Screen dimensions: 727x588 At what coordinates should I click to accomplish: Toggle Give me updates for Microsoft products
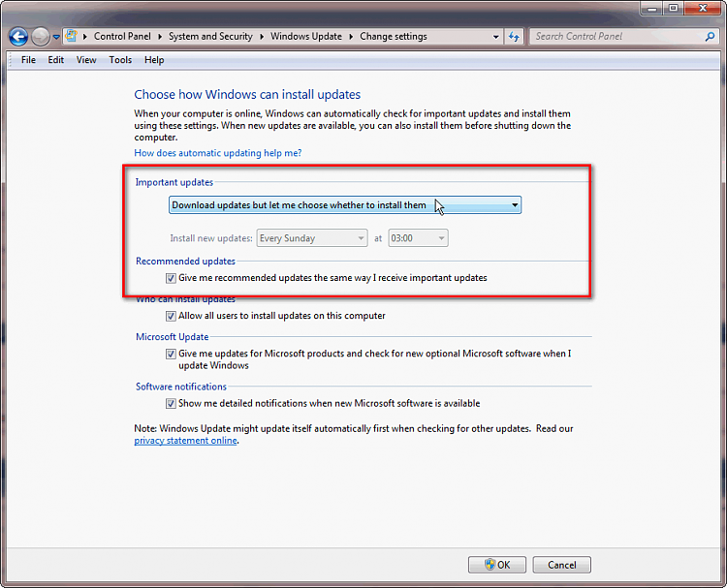coord(171,354)
